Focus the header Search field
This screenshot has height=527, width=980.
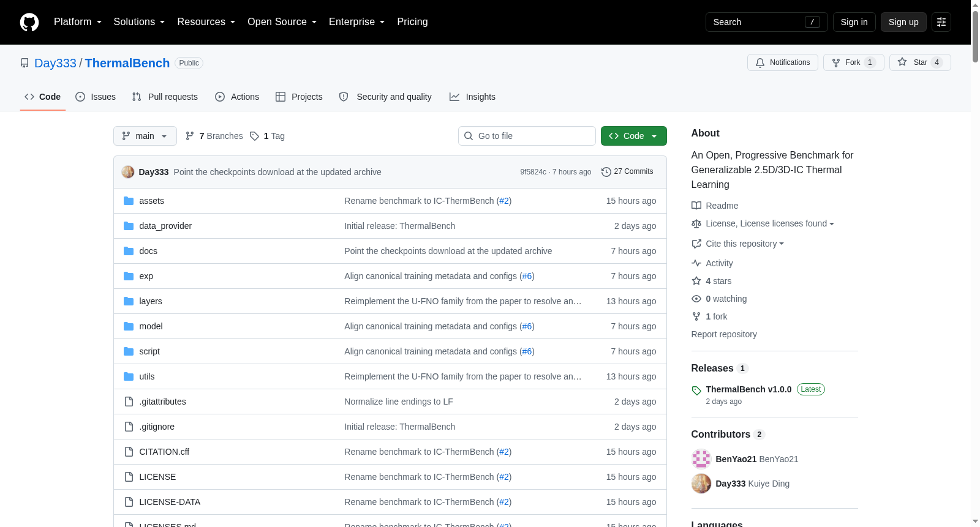click(767, 22)
